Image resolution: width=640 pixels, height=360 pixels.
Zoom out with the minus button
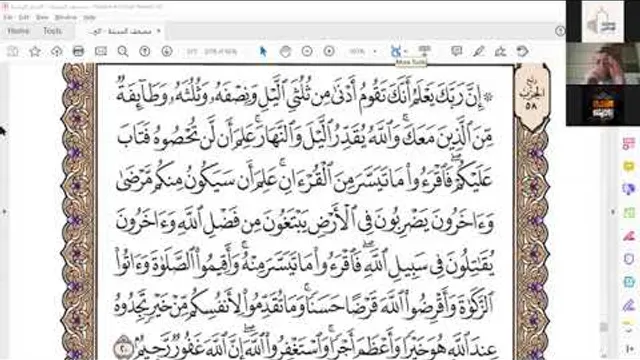coord(307,51)
